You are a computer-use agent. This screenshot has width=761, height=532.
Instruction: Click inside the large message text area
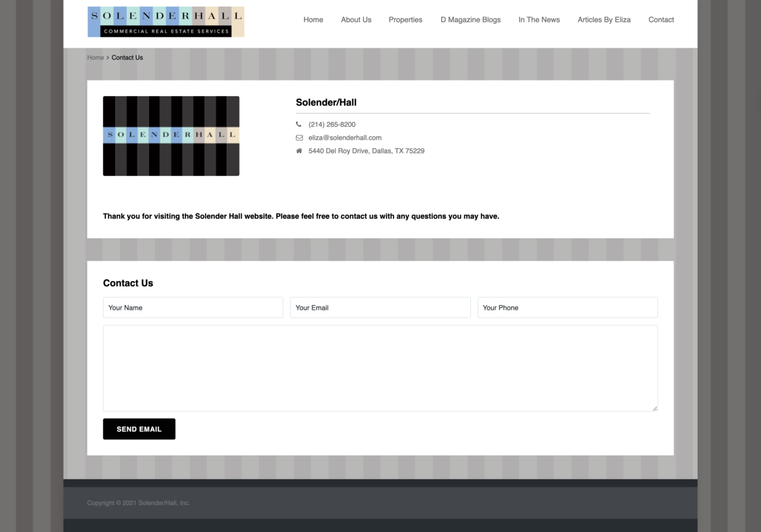tap(380, 367)
